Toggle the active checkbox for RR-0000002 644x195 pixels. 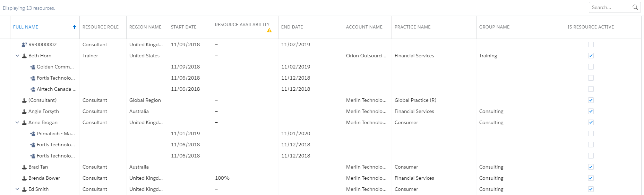click(591, 44)
